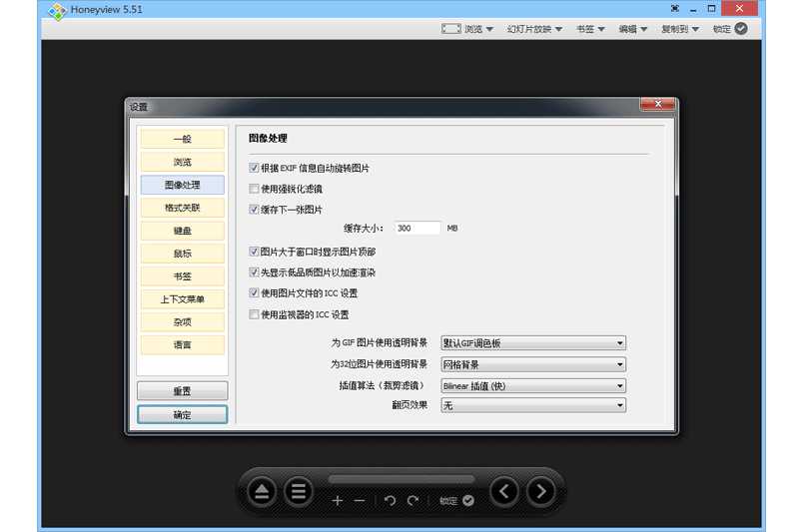Rotate image counterclockwise icon

click(391, 501)
